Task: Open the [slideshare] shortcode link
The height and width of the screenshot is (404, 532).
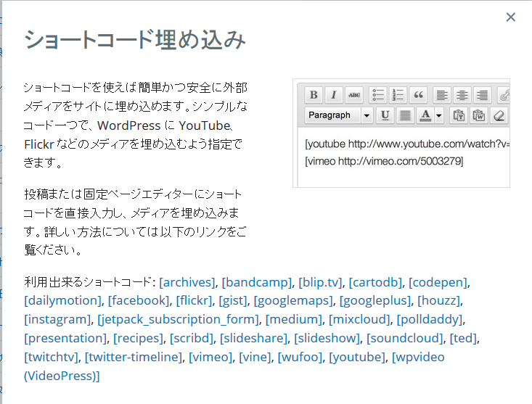Action: (253, 338)
